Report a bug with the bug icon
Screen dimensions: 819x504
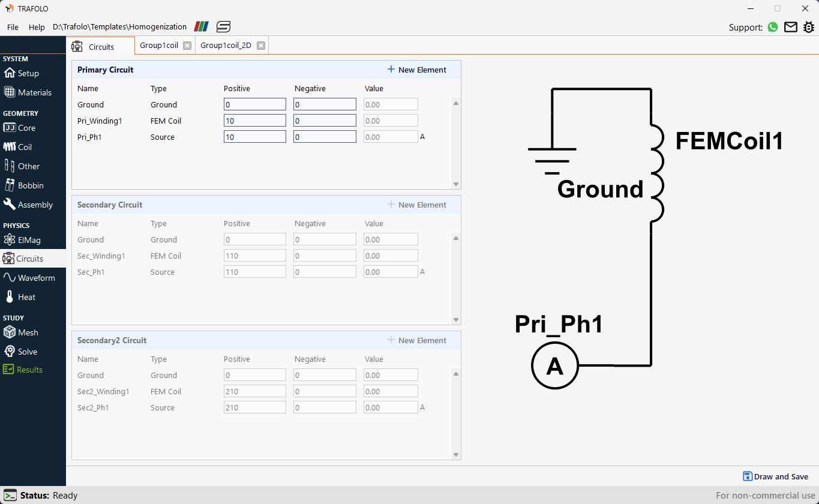pyautogui.click(x=809, y=27)
